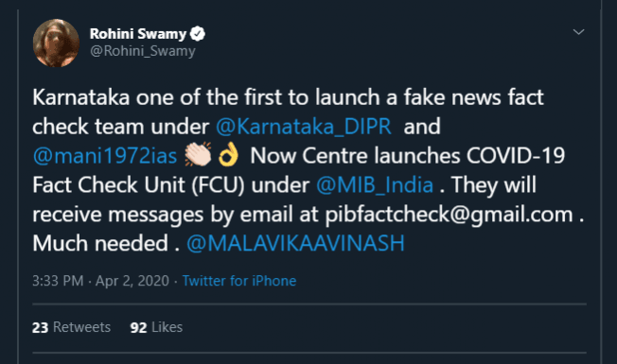The width and height of the screenshot is (617, 364).
Task: Click the OK hand emoji
Action: (x=229, y=154)
